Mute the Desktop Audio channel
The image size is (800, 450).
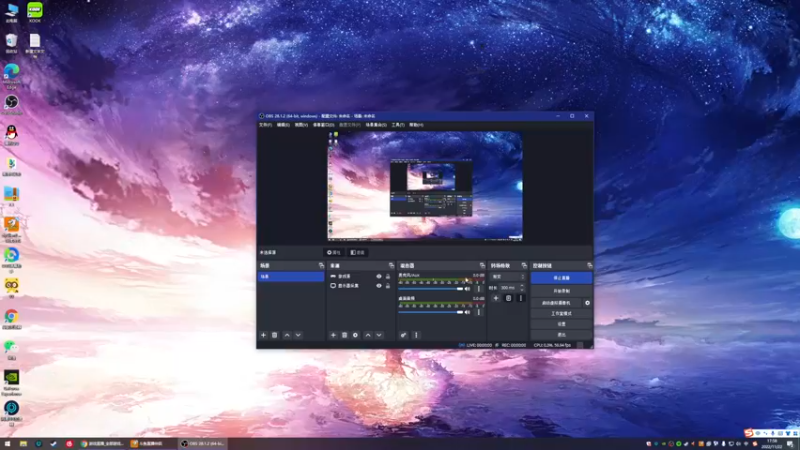point(468,312)
